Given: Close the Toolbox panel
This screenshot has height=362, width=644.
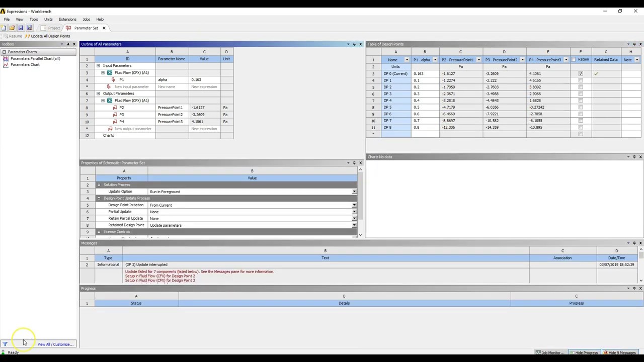Looking at the screenshot, I should [74, 44].
